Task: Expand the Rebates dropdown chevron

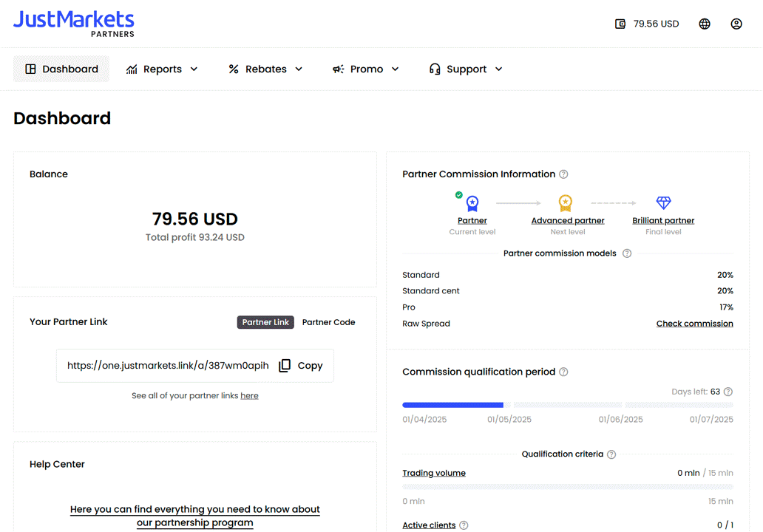Action: [x=299, y=69]
